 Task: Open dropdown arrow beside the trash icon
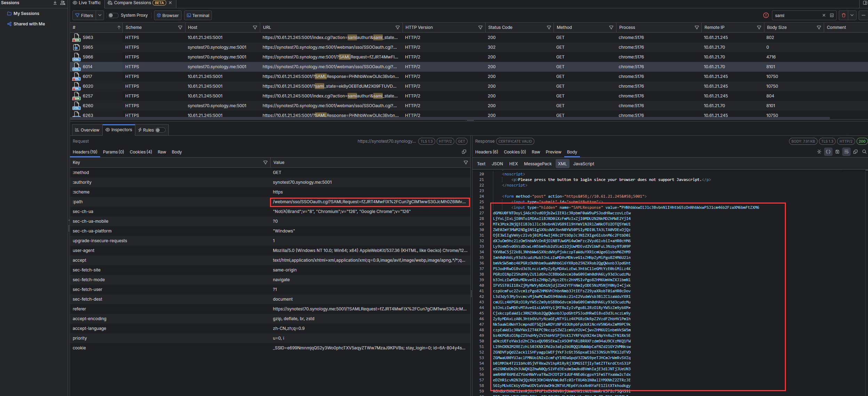(852, 15)
